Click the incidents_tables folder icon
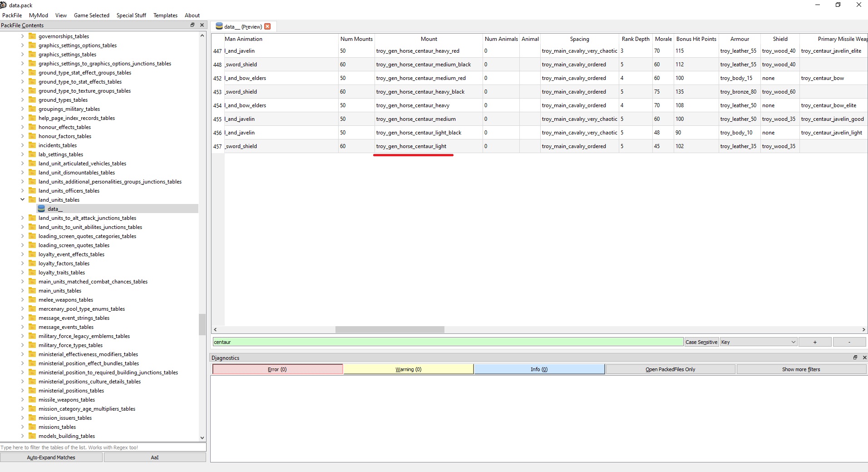The image size is (868, 472). 32,145
